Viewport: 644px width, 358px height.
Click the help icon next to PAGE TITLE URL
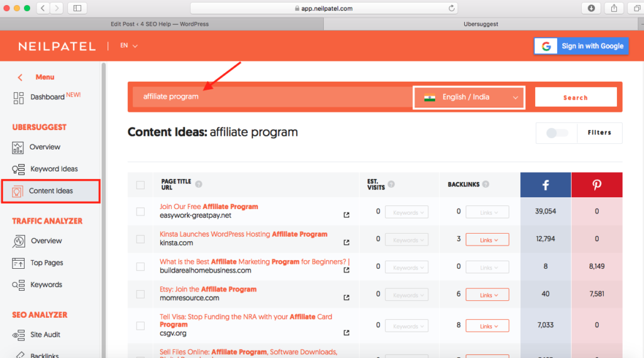[199, 184]
